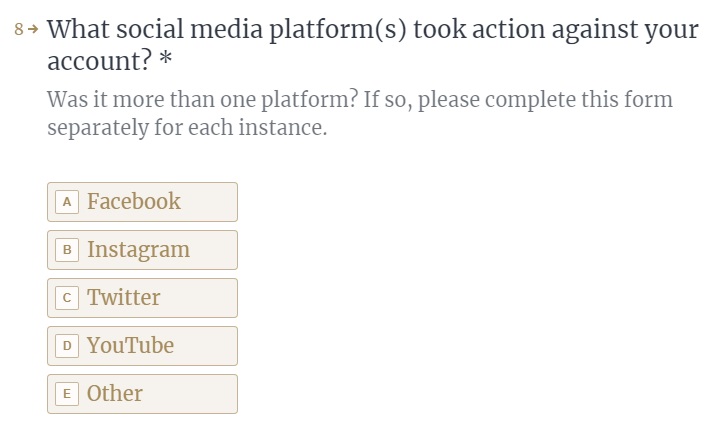Screen dimensions: 717x440
Task: Pick the Other option
Action: [142, 394]
